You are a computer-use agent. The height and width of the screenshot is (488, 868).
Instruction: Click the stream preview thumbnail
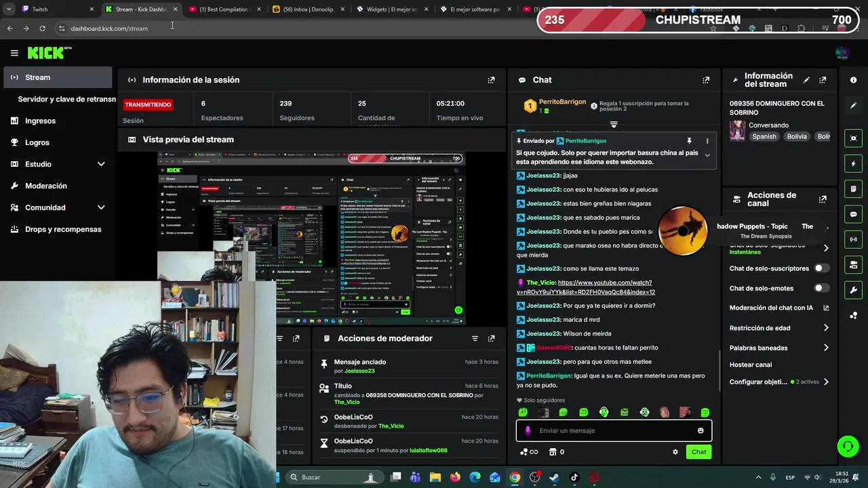tap(312, 237)
